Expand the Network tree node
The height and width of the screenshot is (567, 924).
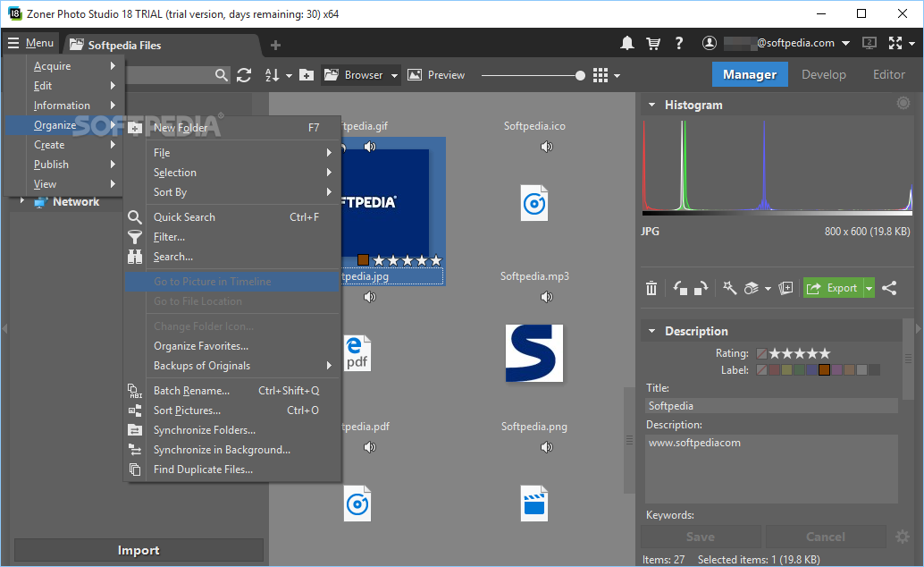(x=21, y=201)
